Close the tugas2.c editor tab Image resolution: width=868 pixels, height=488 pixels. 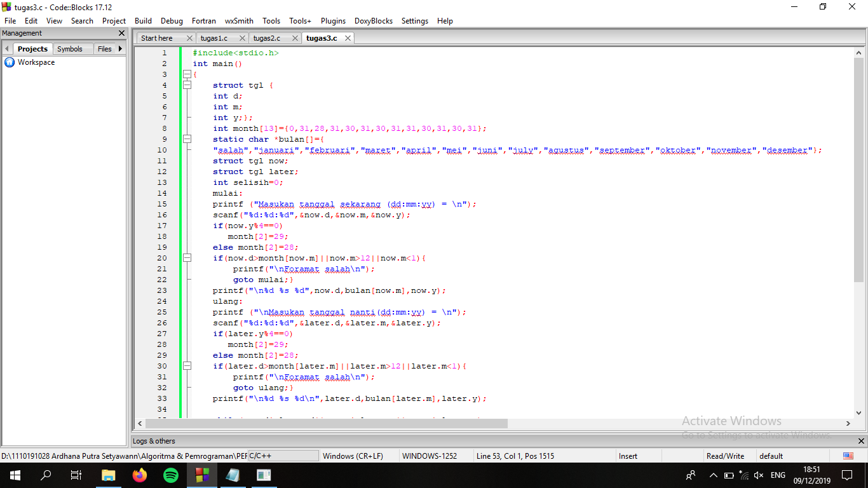[295, 38]
